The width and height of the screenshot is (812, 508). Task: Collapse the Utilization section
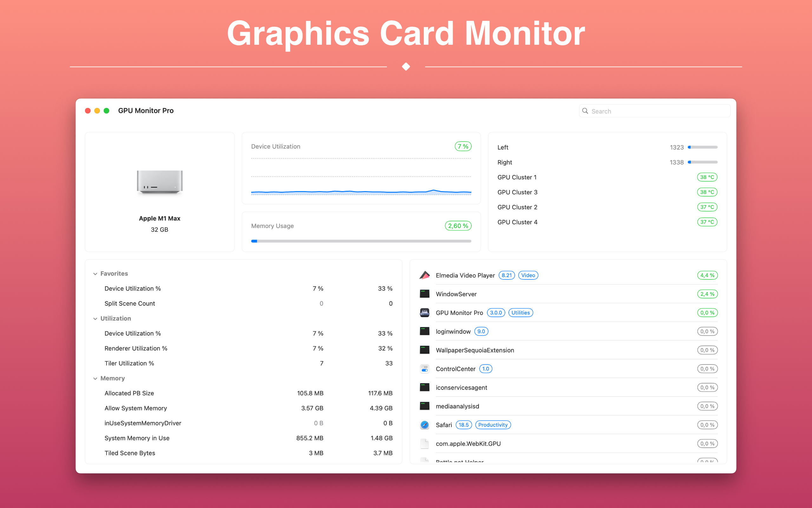(95, 318)
